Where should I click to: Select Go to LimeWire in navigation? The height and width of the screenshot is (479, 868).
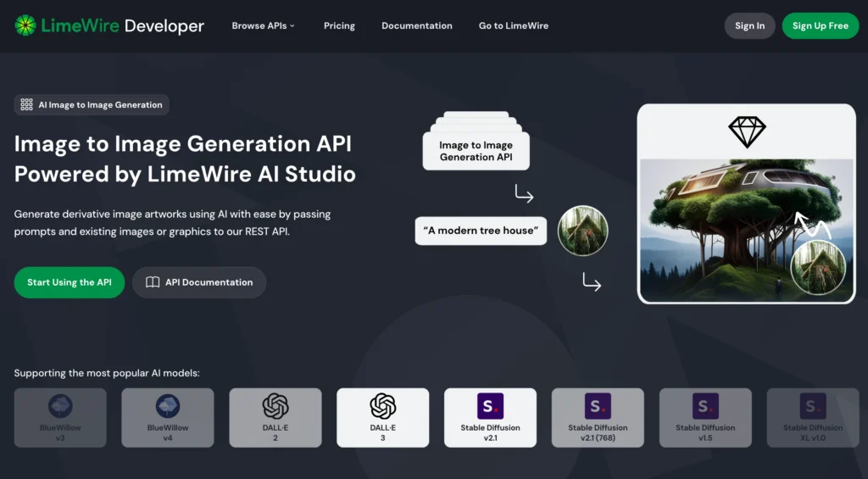point(514,25)
